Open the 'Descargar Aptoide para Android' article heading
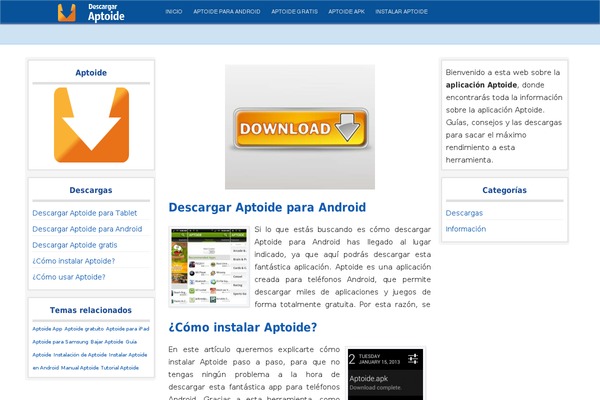Viewport: 600px width, 400px height. coord(267,207)
